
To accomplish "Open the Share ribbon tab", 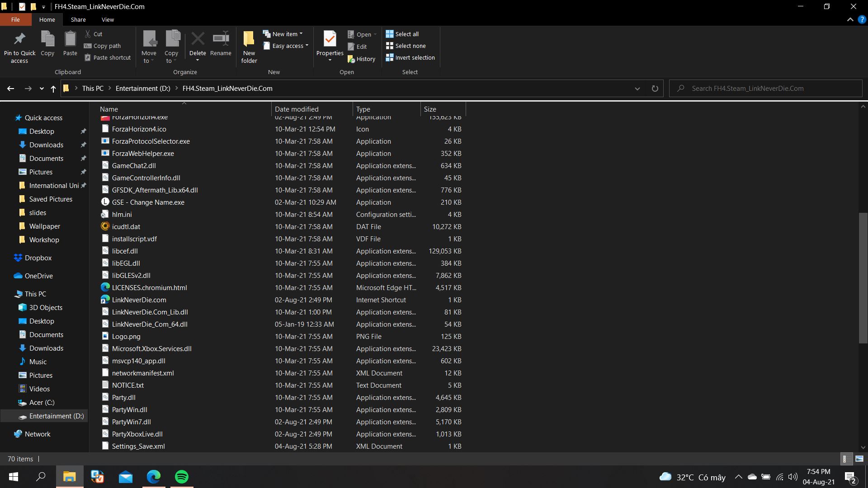I will [x=78, y=19].
